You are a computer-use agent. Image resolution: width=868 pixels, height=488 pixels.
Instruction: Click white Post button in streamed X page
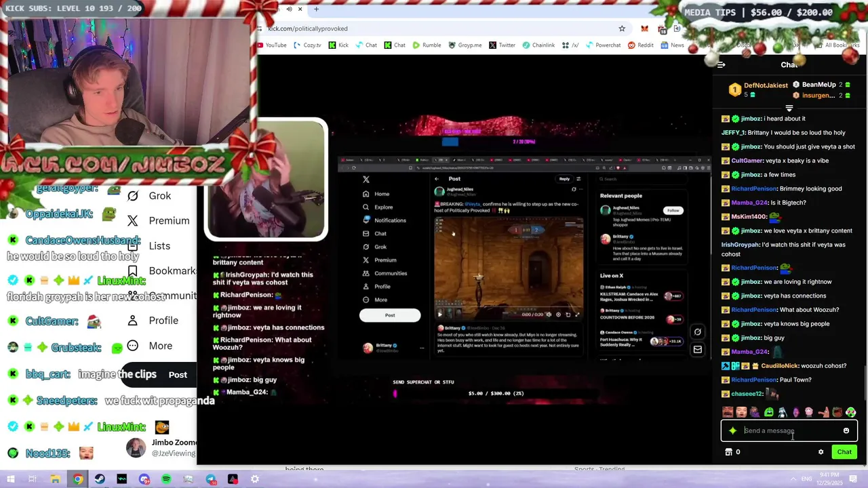[390, 315]
